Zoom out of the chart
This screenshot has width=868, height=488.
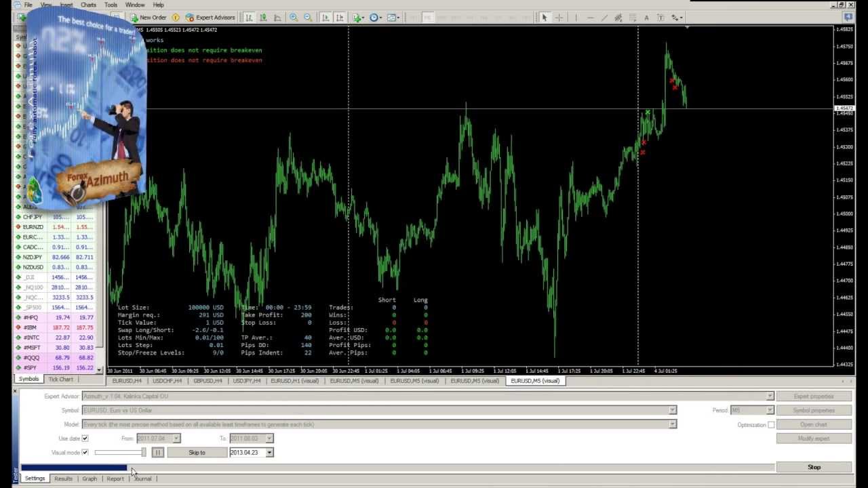308,17
